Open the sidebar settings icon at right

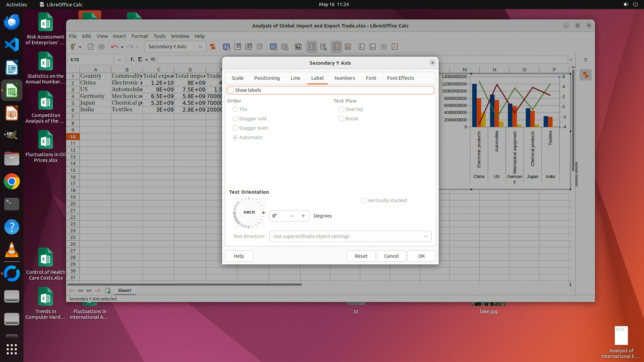tap(586, 60)
